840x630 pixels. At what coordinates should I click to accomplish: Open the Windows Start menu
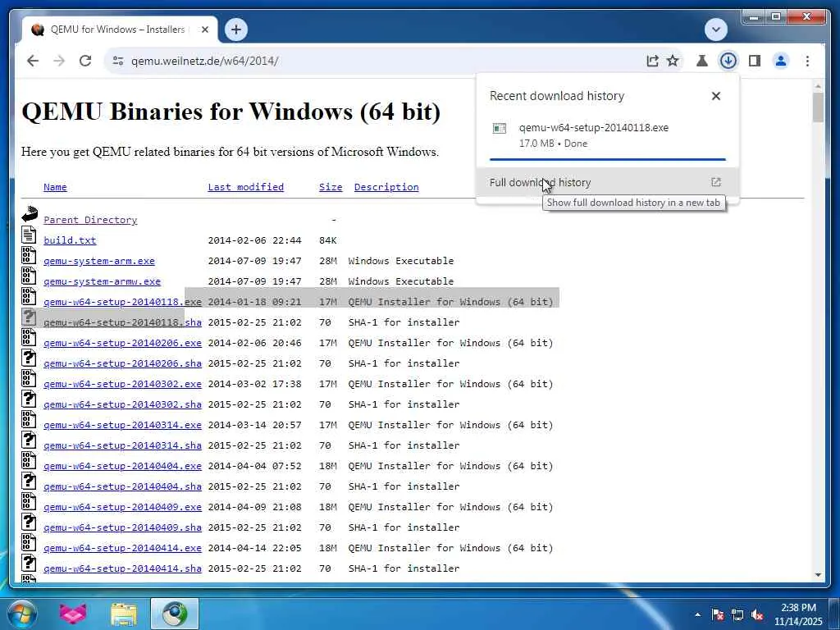21,614
